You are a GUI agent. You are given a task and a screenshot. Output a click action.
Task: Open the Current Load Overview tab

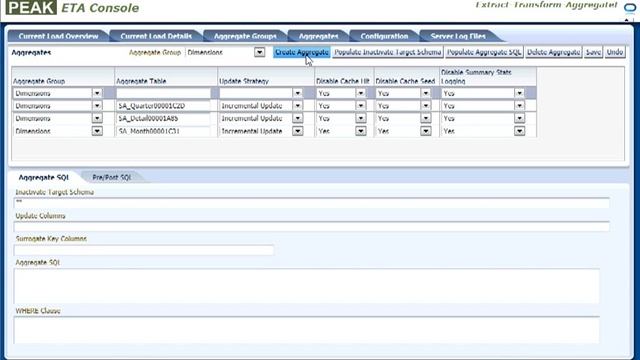tap(58, 36)
